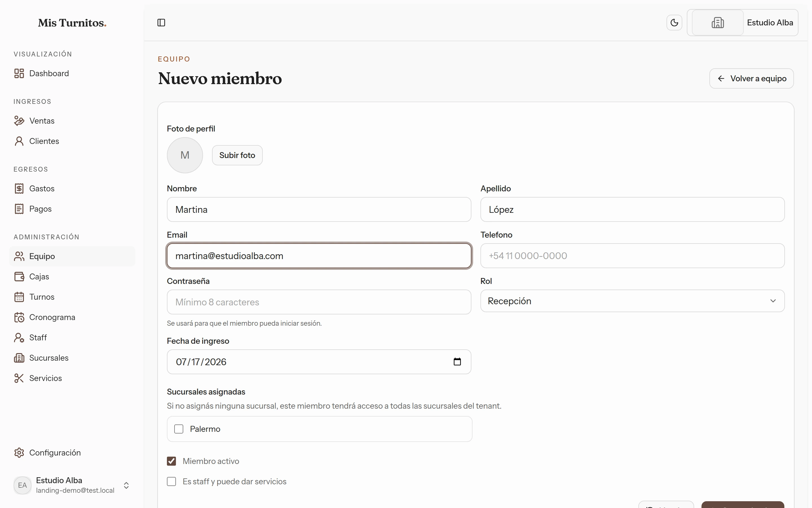Click the Ventas hand-coins icon

coord(19,121)
